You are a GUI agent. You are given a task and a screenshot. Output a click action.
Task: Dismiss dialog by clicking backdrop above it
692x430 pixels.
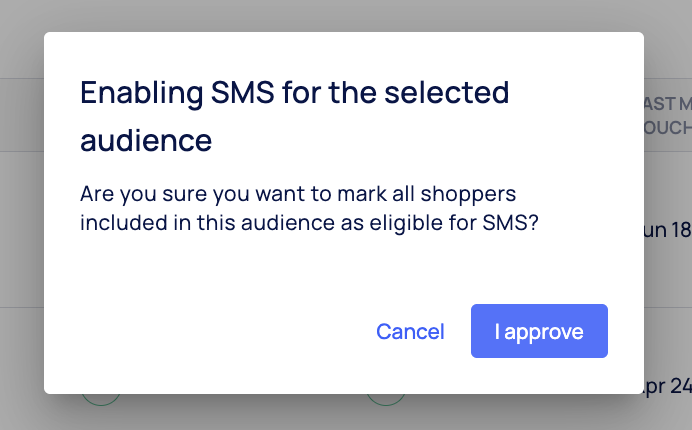tap(340, 15)
